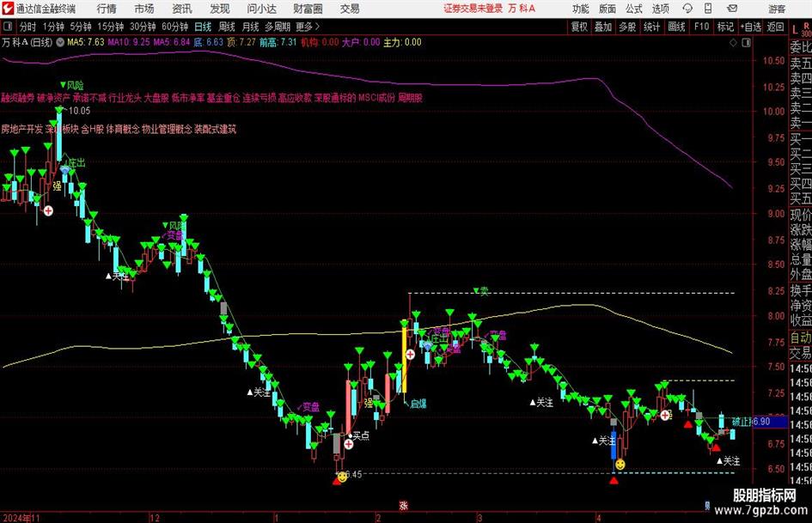Click the diamond icon above the chart's price axis
This screenshot has height=523, width=812.
733,43
